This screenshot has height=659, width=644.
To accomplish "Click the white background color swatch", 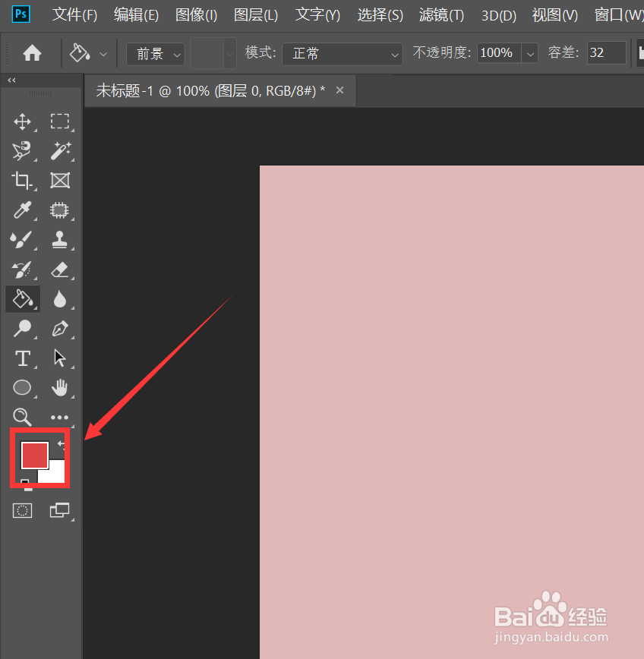I will pyautogui.click(x=56, y=474).
